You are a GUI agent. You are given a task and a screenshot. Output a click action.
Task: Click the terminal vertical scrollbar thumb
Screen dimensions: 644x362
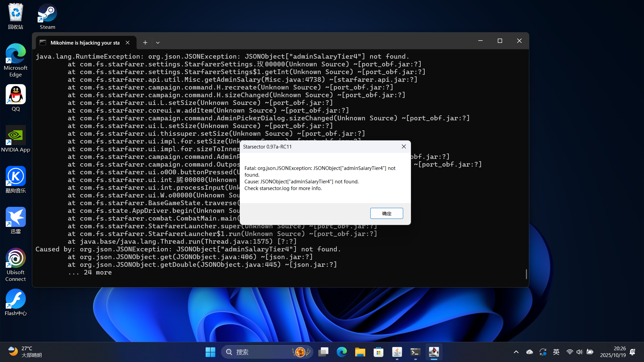click(526, 274)
